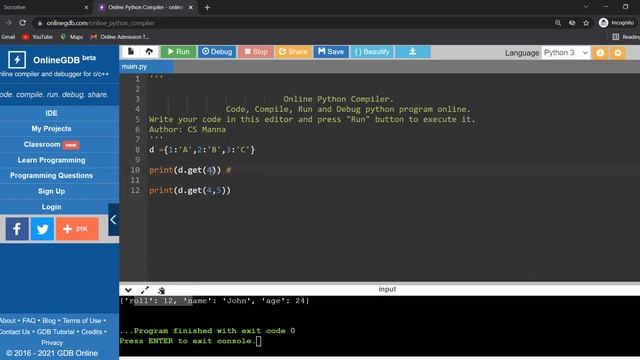Open Programming Questions in sidebar
Image resolution: width=640 pixels, height=360 pixels.
(x=51, y=176)
